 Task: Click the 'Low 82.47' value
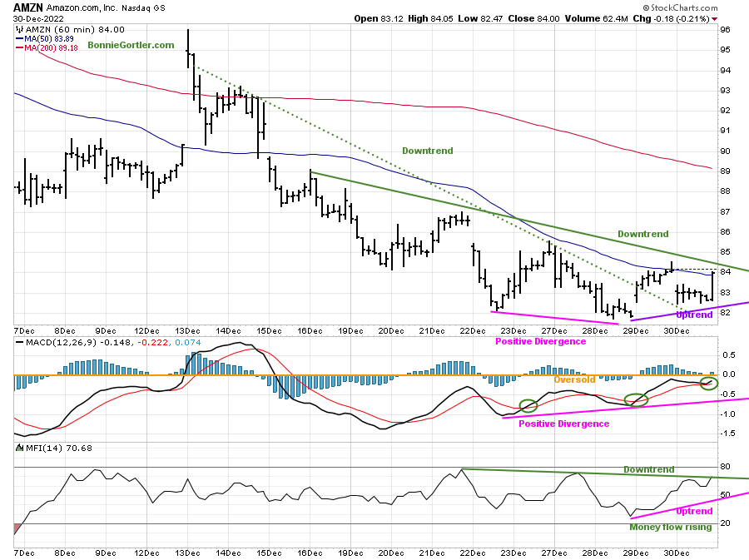pyautogui.click(x=480, y=18)
